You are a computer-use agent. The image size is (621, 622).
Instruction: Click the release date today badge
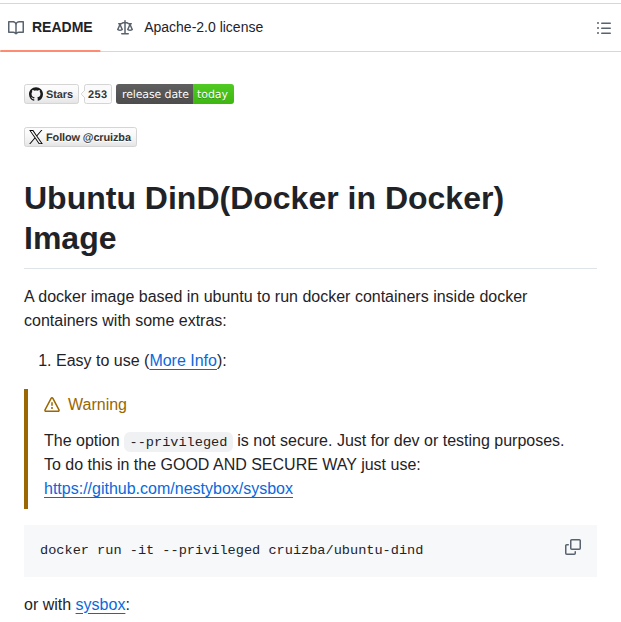(x=175, y=94)
